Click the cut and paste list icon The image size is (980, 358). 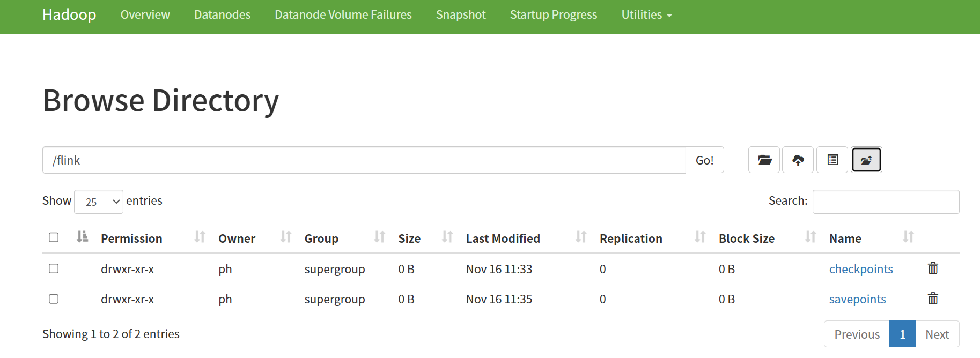tap(832, 160)
